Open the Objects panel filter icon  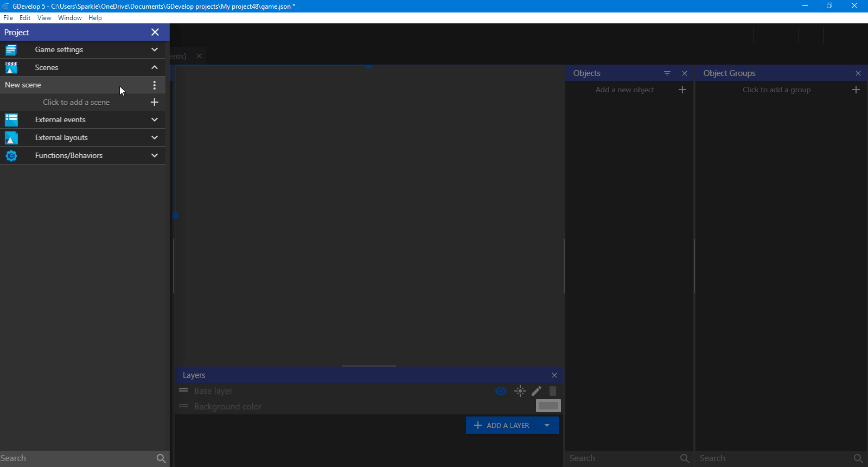667,73
